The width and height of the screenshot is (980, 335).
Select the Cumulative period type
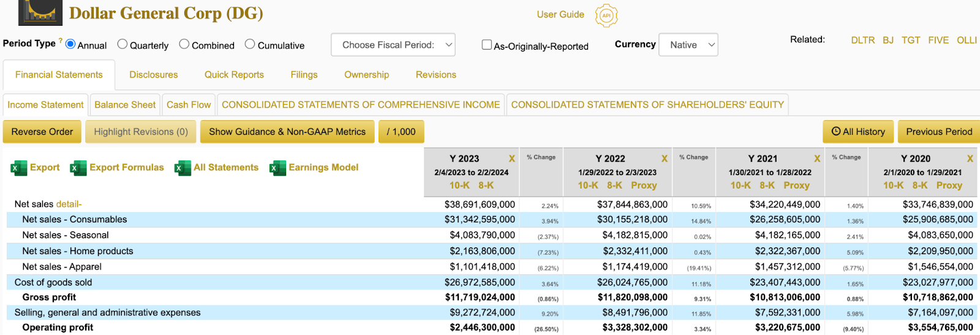[250, 44]
